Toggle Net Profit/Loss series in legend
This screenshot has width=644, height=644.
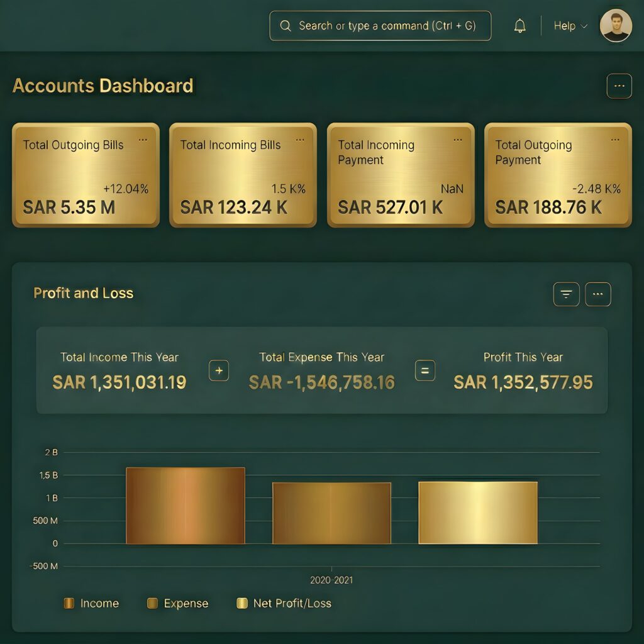[x=284, y=603]
